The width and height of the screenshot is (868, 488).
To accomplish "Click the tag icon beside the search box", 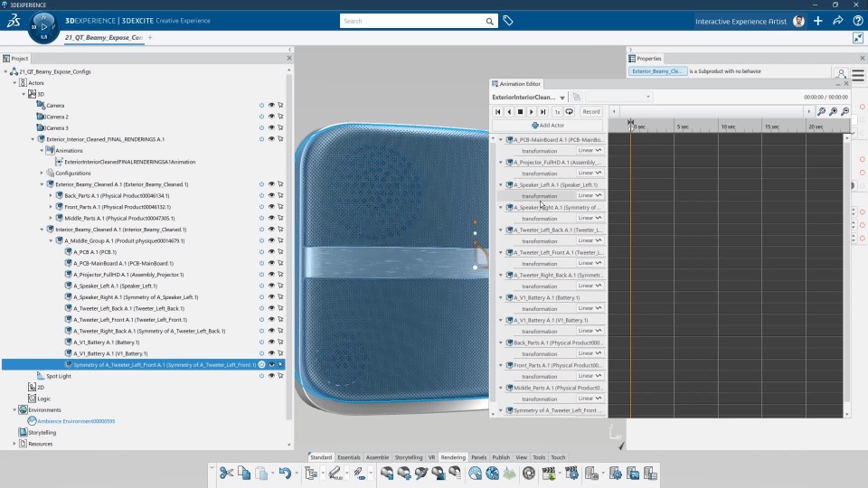I will (x=508, y=21).
